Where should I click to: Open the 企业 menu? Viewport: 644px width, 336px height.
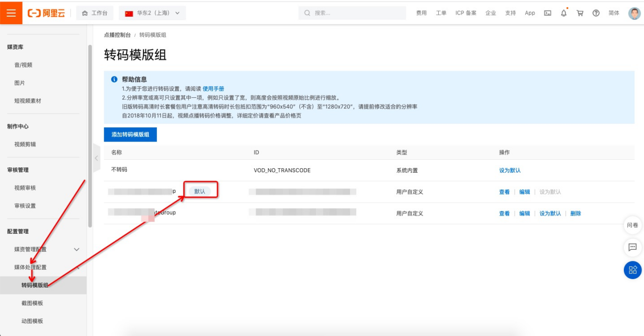491,13
